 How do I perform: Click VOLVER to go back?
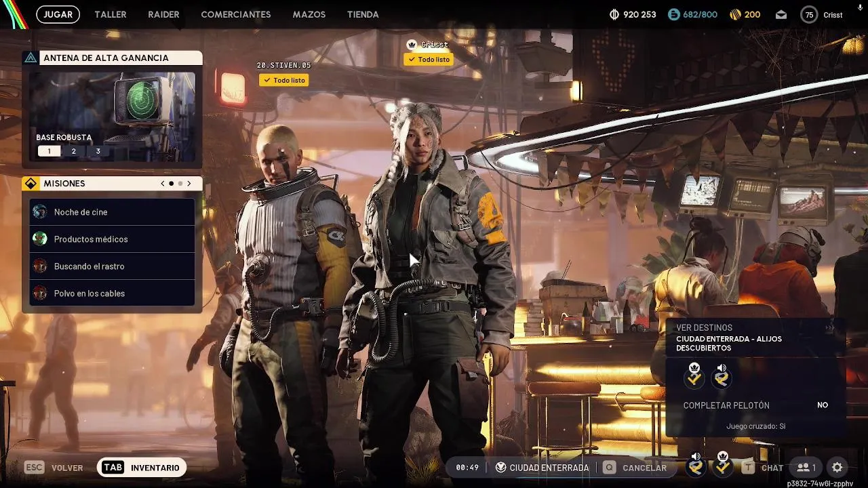67,468
